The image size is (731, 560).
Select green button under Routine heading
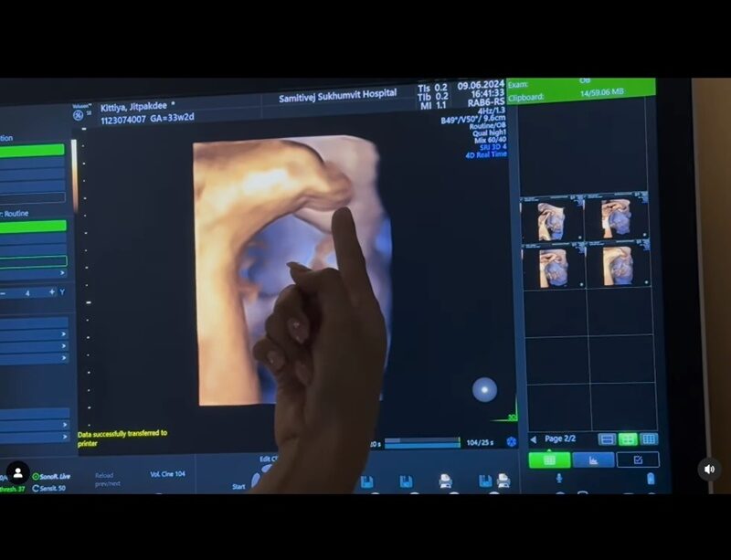[33, 227]
